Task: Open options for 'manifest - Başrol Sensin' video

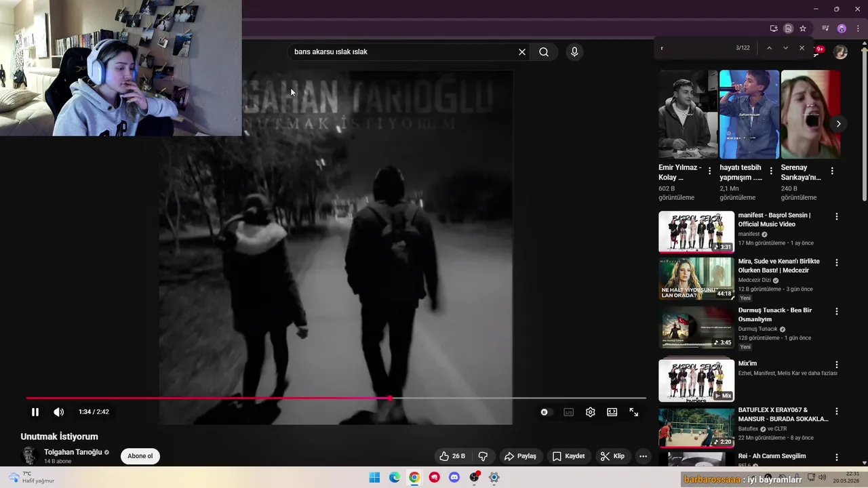Action: (x=836, y=217)
